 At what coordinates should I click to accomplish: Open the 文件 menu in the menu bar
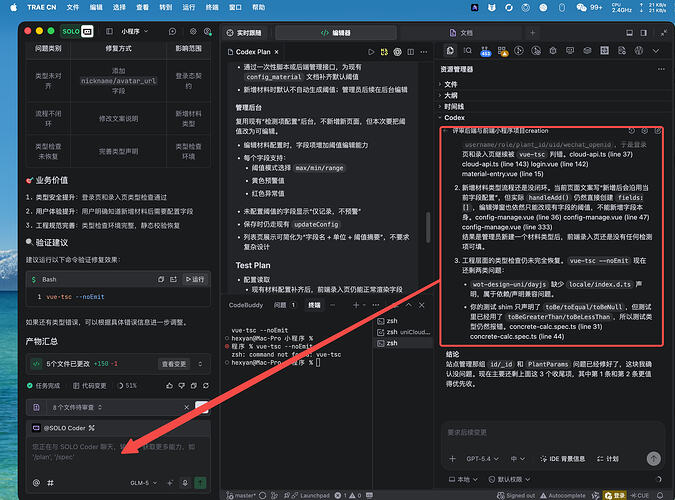pos(73,7)
